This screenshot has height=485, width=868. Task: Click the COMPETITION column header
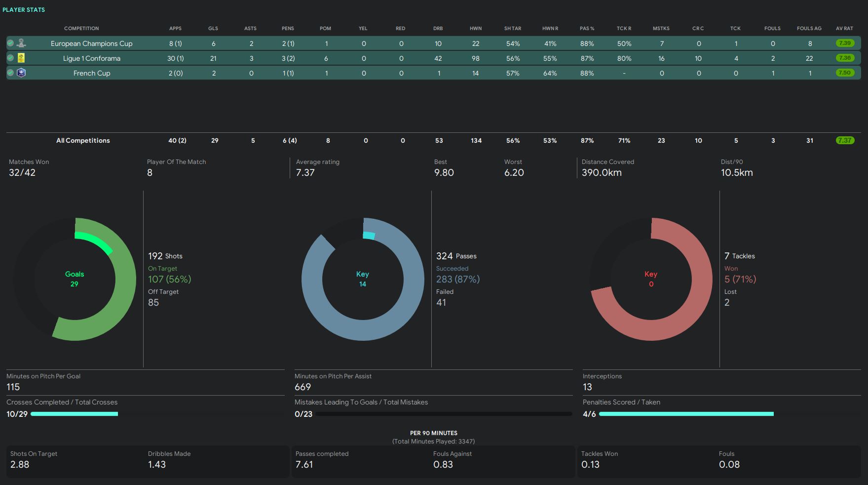(81, 28)
